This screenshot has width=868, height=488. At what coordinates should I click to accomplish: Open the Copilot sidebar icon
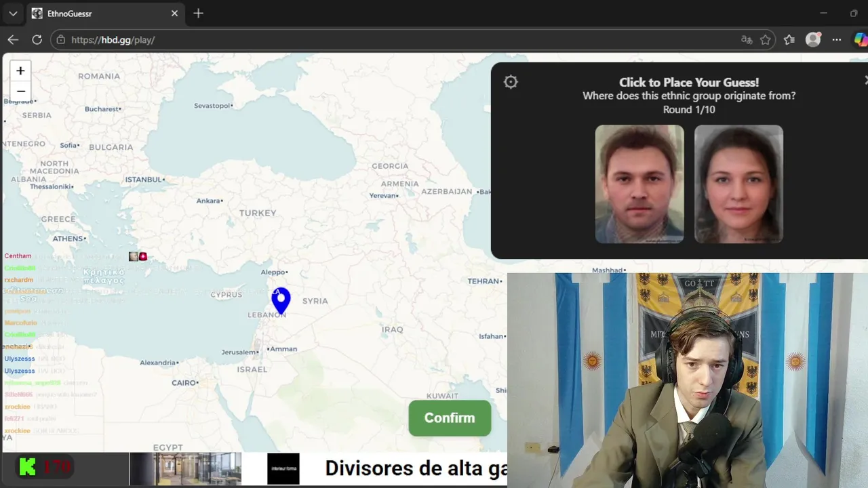pos(861,40)
